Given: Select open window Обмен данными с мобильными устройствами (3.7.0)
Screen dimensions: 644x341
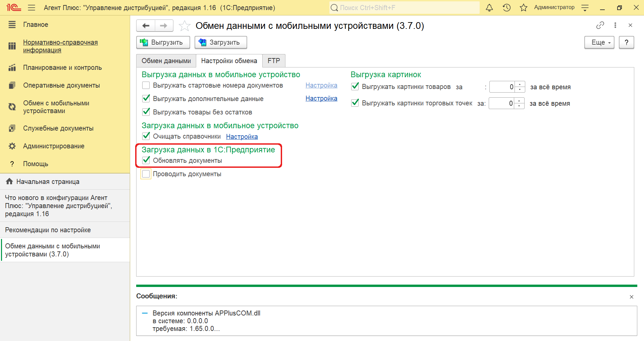Looking at the screenshot, I should coord(65,250).
